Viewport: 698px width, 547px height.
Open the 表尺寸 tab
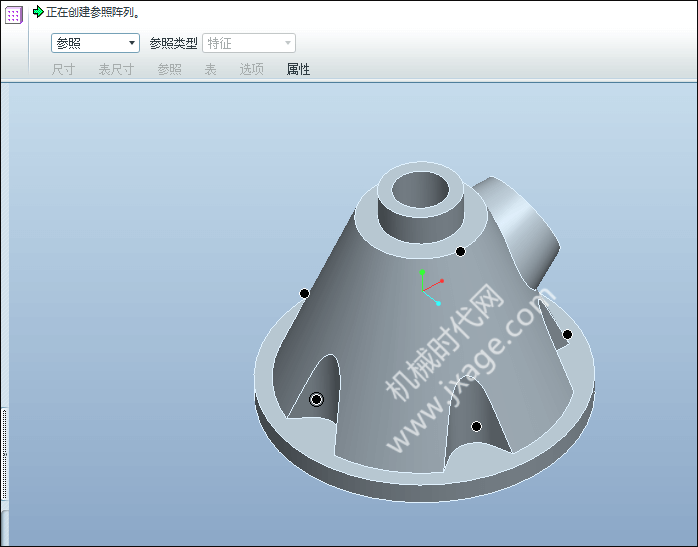coord(116,69)
